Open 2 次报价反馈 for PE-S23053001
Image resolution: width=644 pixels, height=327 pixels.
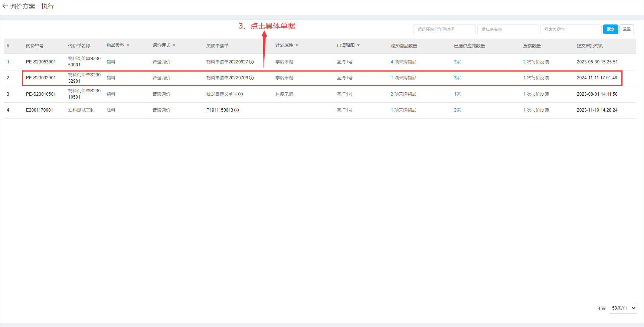pyautogui.click(x=536, y=62)
